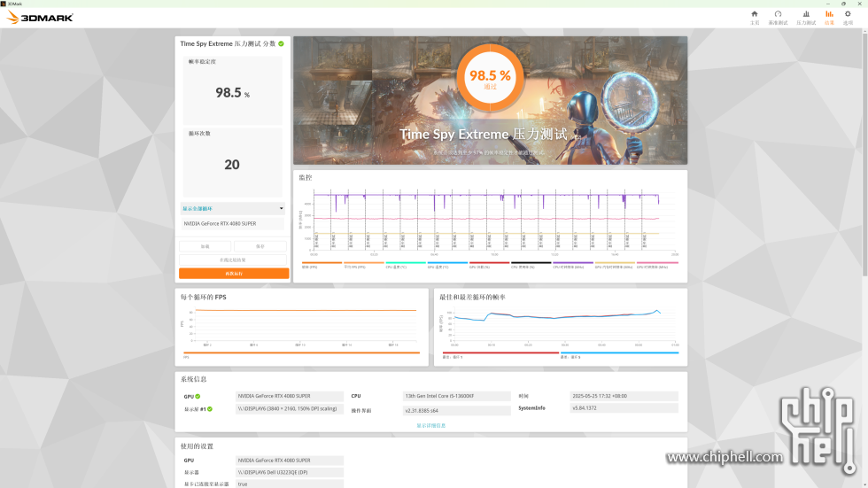
Task: Click the vertical scrollbar thumb at right edge
Action: tap(864, 155)
